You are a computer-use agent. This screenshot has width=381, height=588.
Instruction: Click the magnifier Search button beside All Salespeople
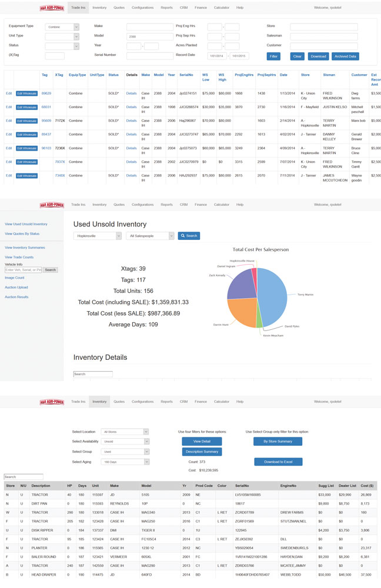(x=189, y=236)
